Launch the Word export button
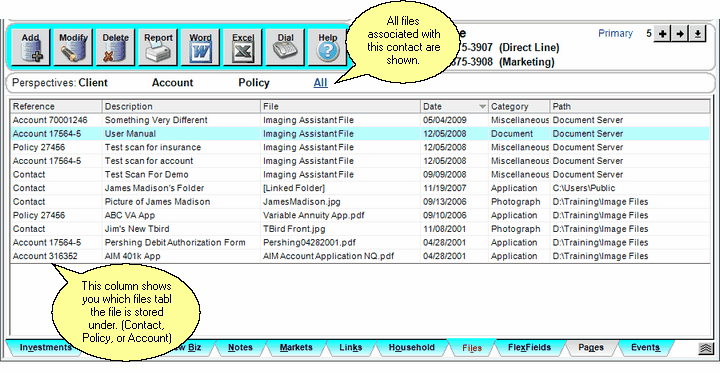This screenshot has height=373, width=720. tap(200, 47)
